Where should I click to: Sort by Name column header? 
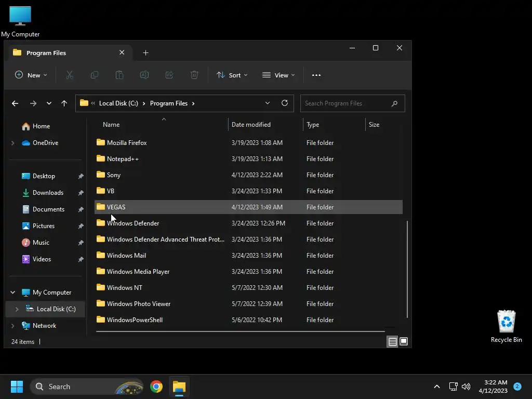pyautogui.click(x=111, y=125)
